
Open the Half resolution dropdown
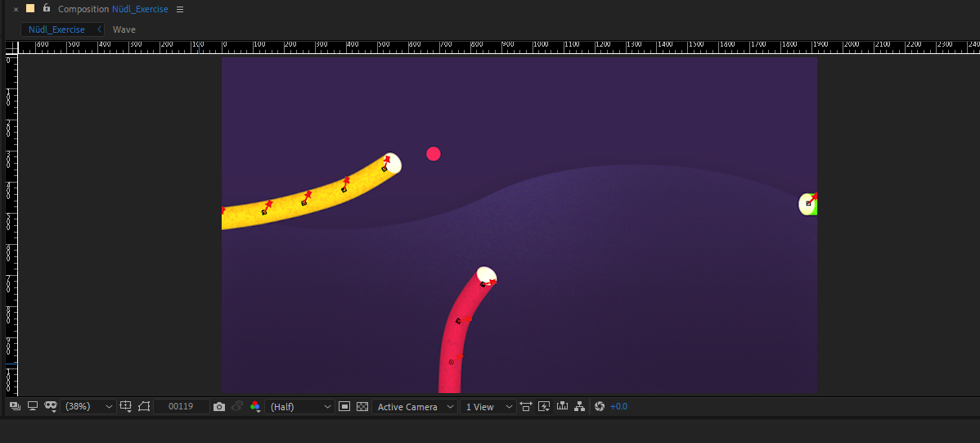[x=299, y=407]
